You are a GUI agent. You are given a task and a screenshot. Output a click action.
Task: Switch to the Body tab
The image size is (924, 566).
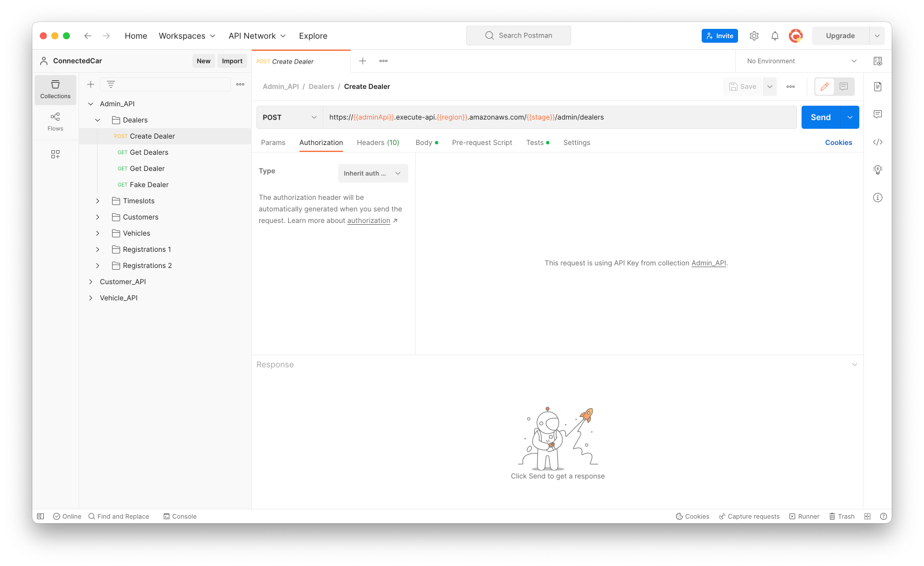(427, 143)
